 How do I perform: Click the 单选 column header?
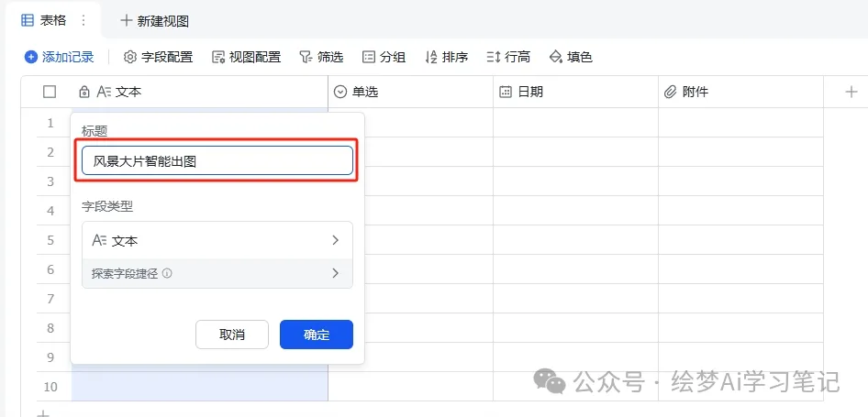point(411,92)
